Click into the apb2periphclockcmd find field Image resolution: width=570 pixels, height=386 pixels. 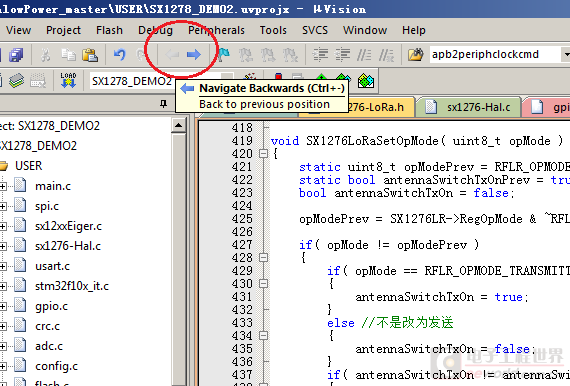[x=495, y=55]
